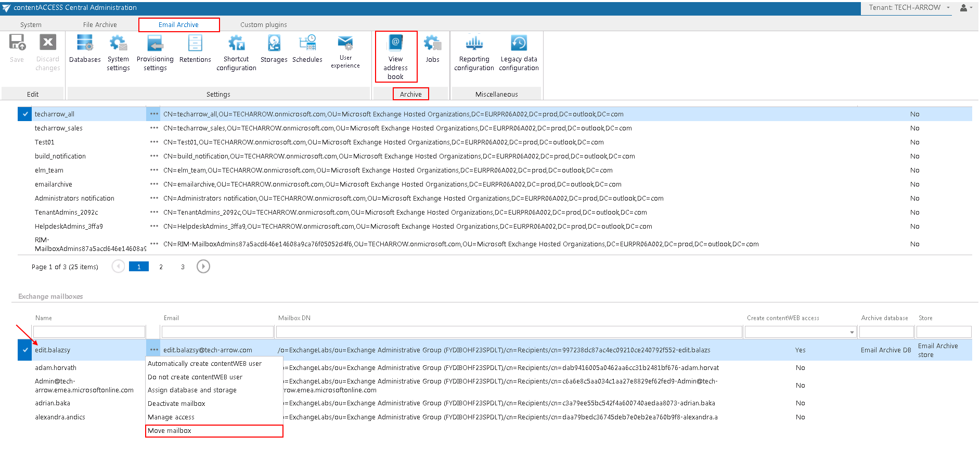Click the Name filter field
980x449 pixels.
(89, 332)
